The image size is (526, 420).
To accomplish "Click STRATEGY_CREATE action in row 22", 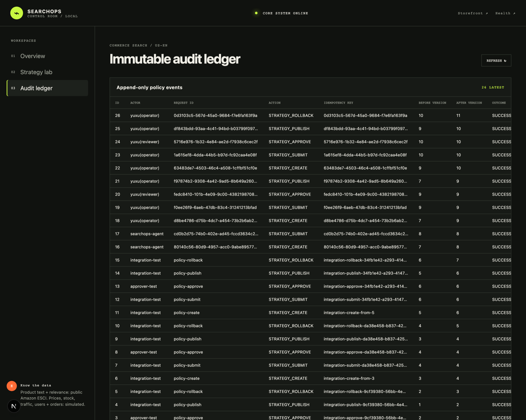I will coord(288,168).
